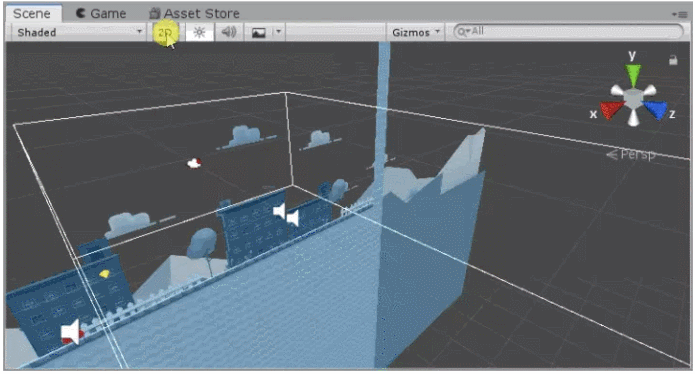Select the bottom-left audio speaker gizmo
Image resolution: width=695 pixels, height=374 pixels.
point(70,331)
